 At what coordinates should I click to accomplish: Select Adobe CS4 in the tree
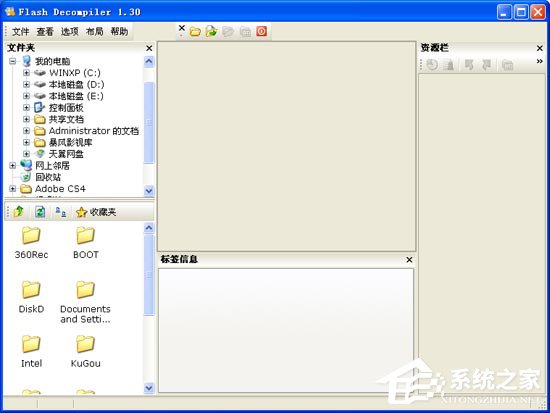60,189
